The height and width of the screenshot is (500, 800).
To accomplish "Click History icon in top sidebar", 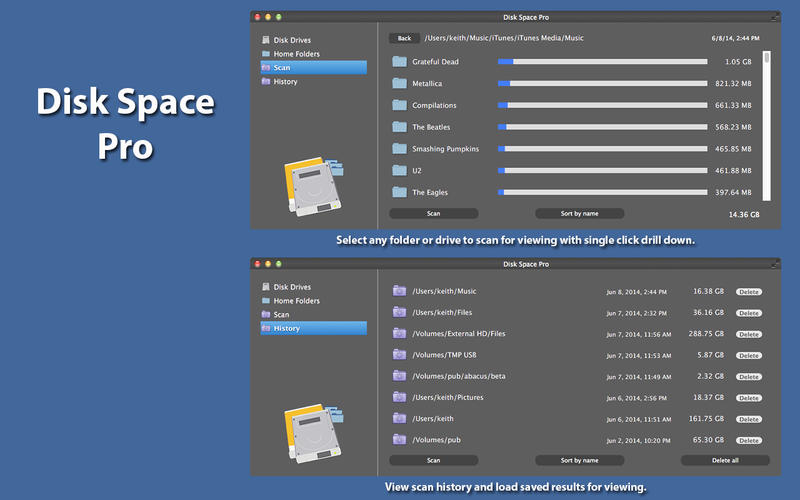I will (x=265, y=81).
